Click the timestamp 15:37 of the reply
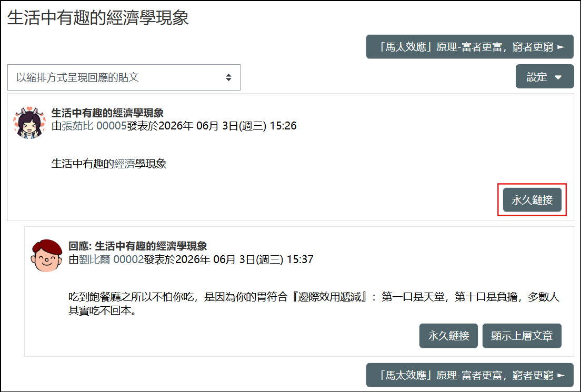 click(x=300, y=259)
